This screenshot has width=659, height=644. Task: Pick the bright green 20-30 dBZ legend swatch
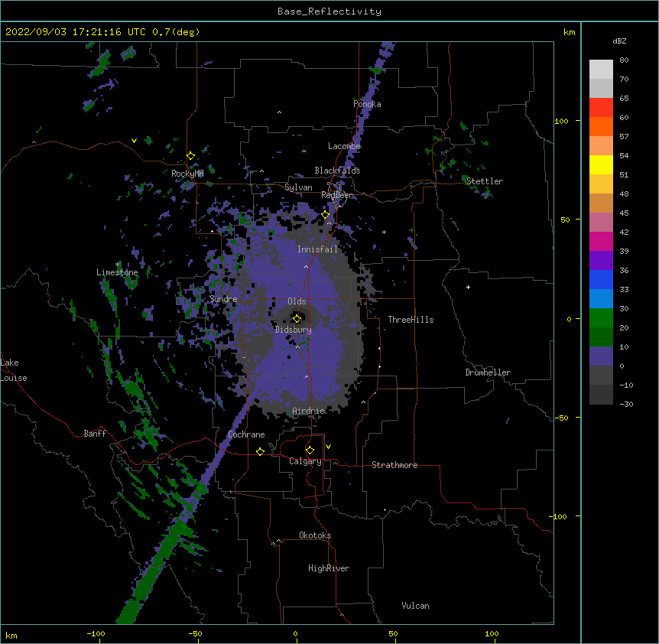pos(601,318)
